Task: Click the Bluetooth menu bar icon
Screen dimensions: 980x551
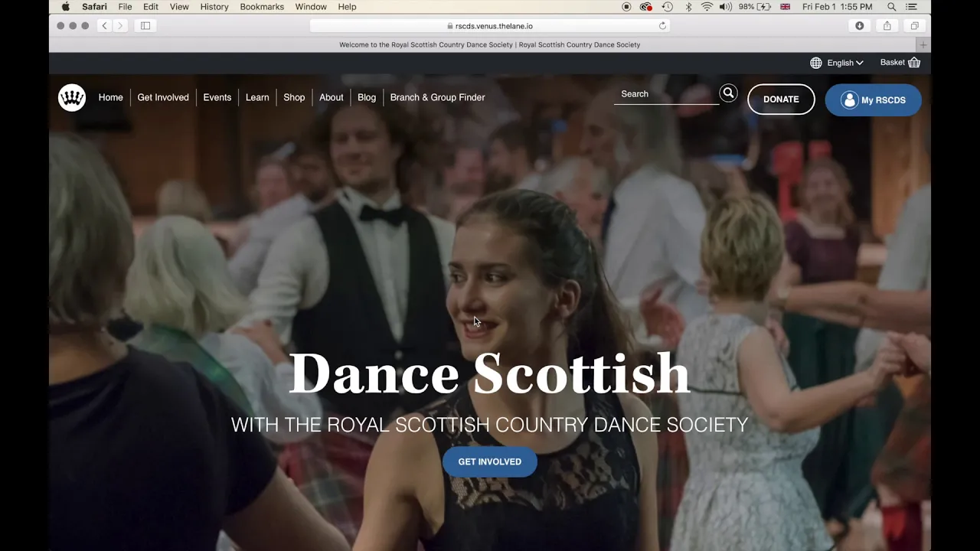Action: coord(688,7)
